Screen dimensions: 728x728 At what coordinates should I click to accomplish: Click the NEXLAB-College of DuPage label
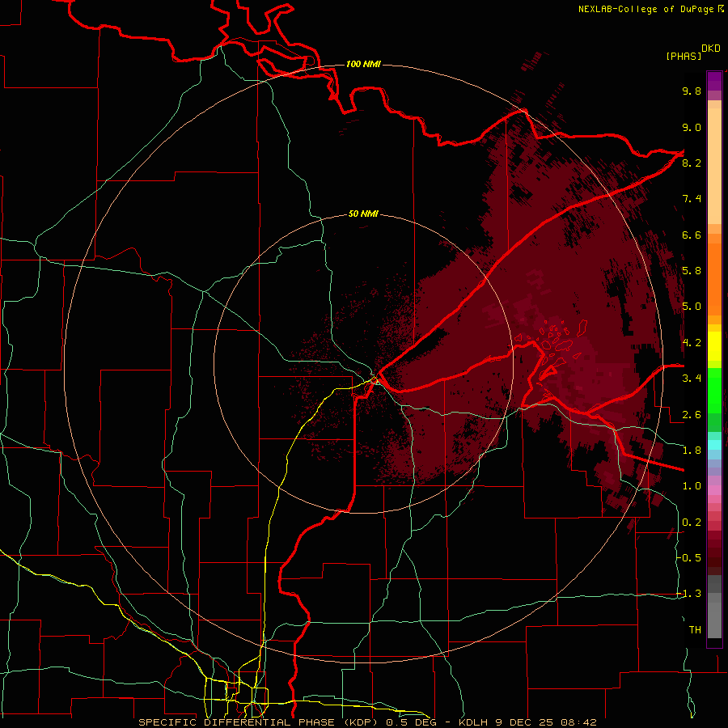[x=645, y=9]
